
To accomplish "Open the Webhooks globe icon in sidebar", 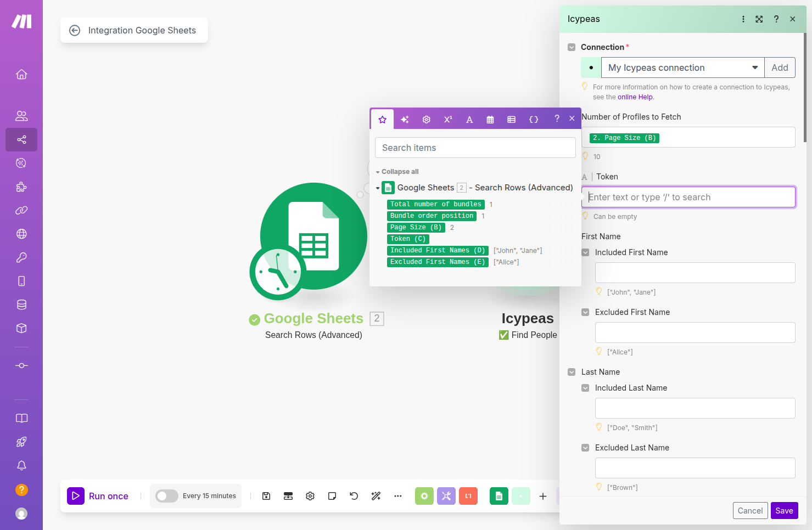I will coord(21,234).
